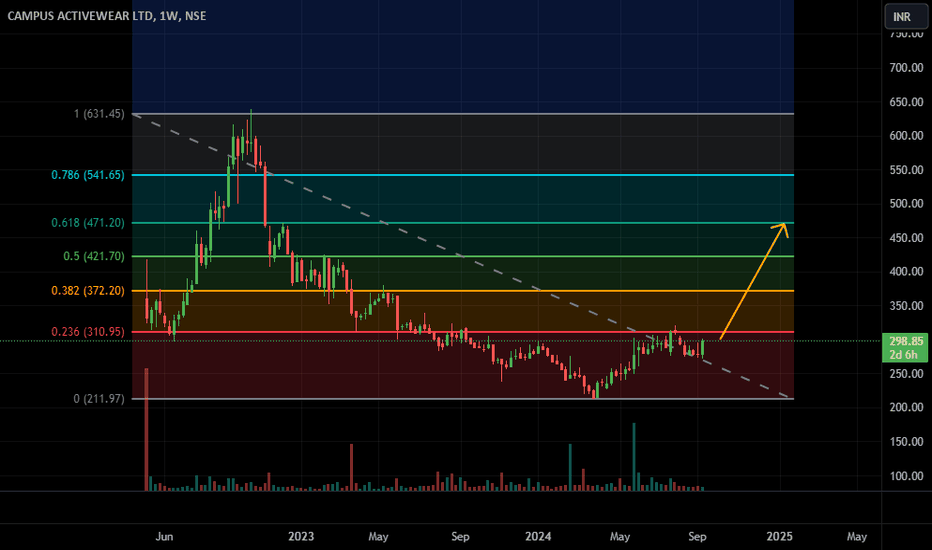Click the 2023 label on time axis
The height and width of the screenshot is (550, 932).
(x=301, y=536)
